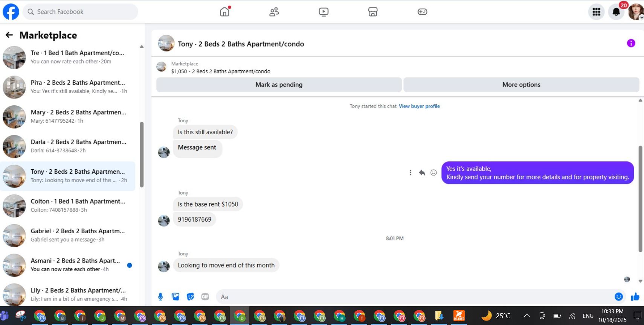The width and height of the screenshot is (644, 325).
Task: Open the Facebook menu grid icon
Action: [x=597, y=12]
